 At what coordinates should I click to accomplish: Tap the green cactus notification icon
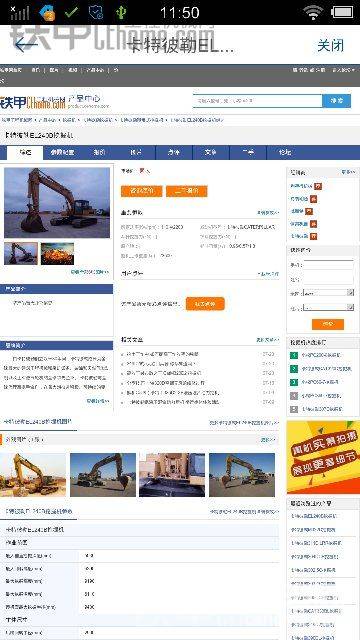coord(121,12)
